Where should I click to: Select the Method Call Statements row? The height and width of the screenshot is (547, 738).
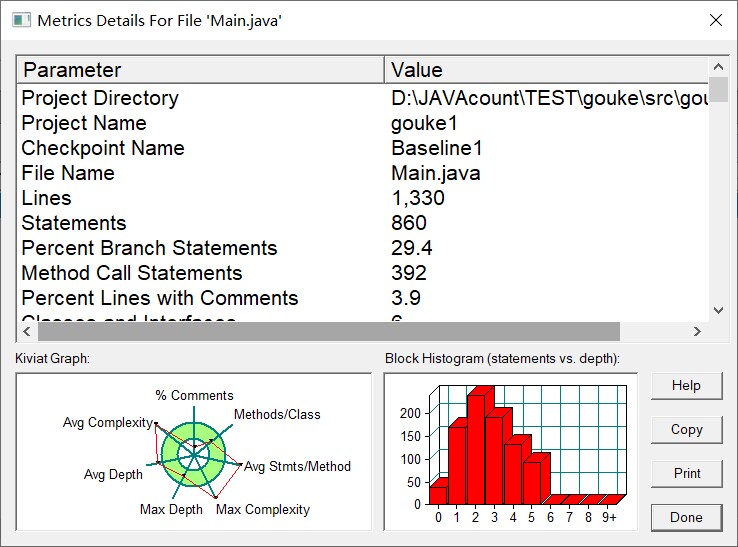pos(362,273)
